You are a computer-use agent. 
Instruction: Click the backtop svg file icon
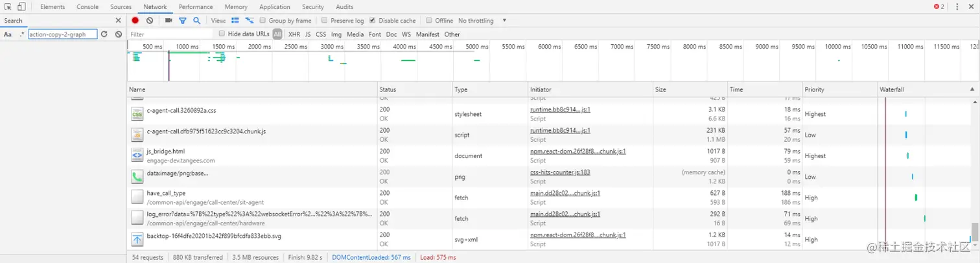click(x=137, y=239)
